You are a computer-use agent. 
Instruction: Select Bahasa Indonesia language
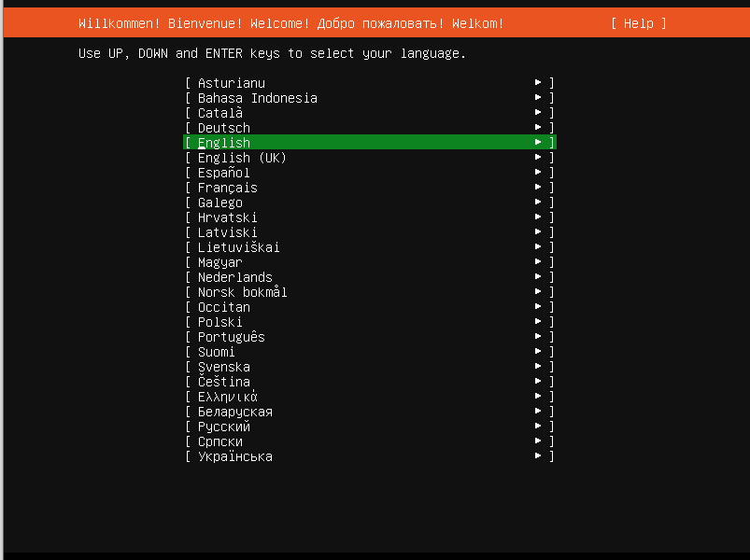click(257, 98)
